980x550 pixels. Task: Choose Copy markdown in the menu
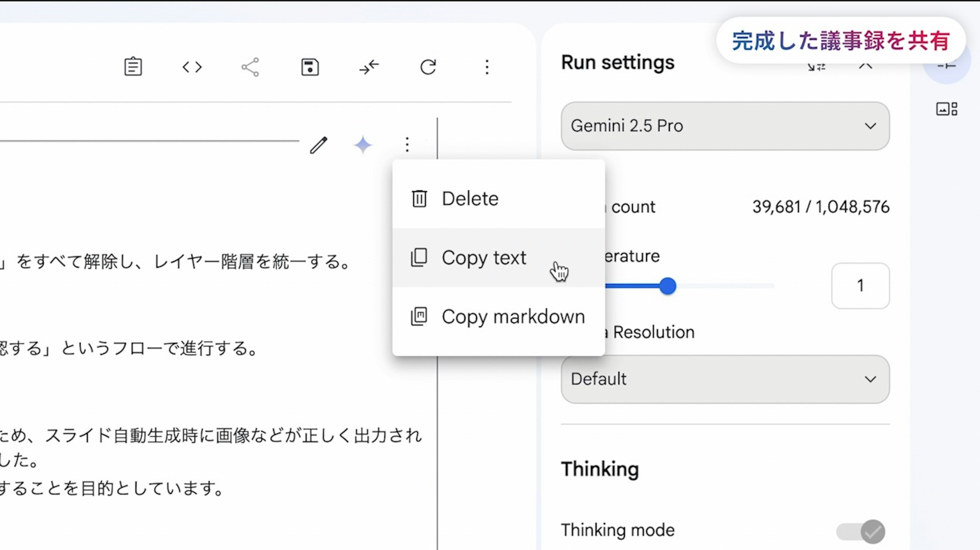[x=512, y=317]
